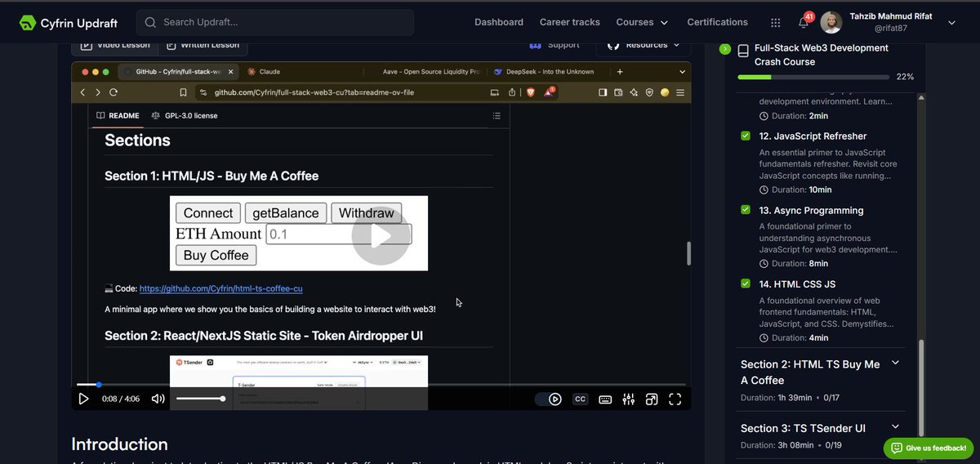Viewport: 980px width, 464px height.
Task: Open the notifications bell
Action: click(804, 23)
